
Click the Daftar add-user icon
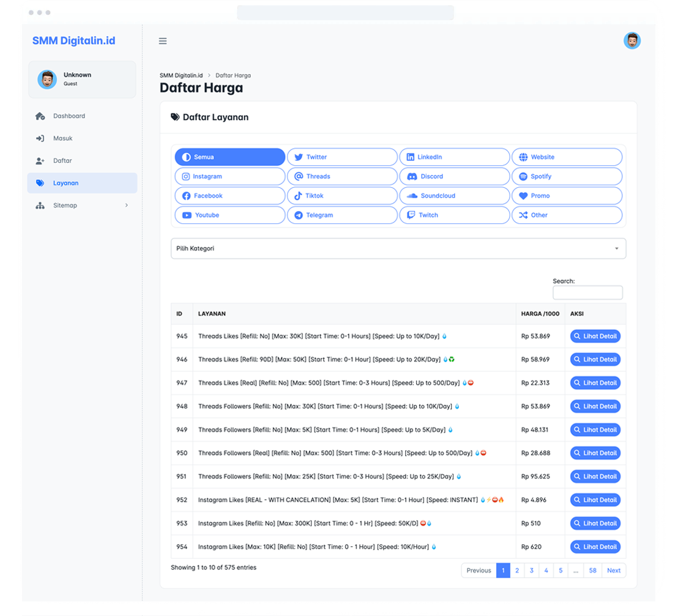[40, 161]
